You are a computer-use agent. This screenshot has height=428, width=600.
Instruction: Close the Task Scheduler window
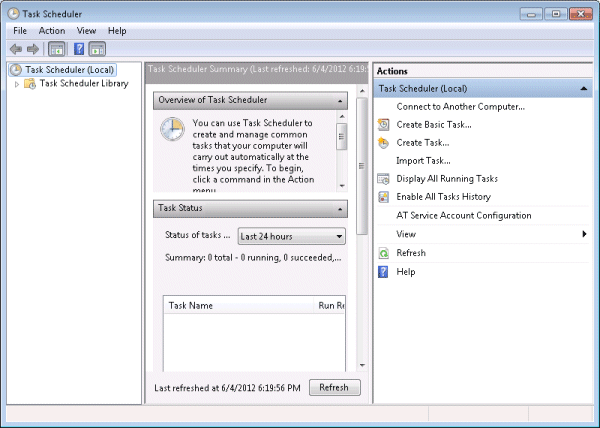pyautogui.click(x=581, y=14)
